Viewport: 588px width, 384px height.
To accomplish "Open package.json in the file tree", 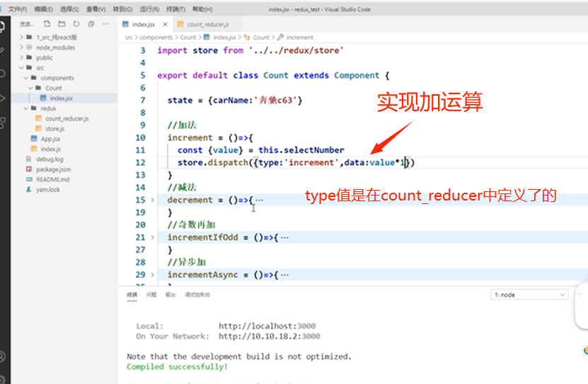I will tap(53, 169).
